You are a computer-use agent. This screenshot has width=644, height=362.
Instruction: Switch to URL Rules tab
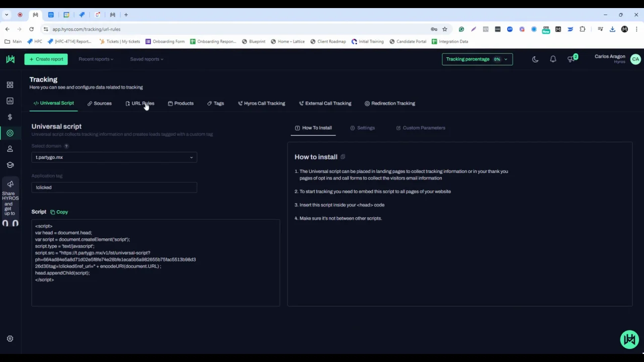click(140, 104)
